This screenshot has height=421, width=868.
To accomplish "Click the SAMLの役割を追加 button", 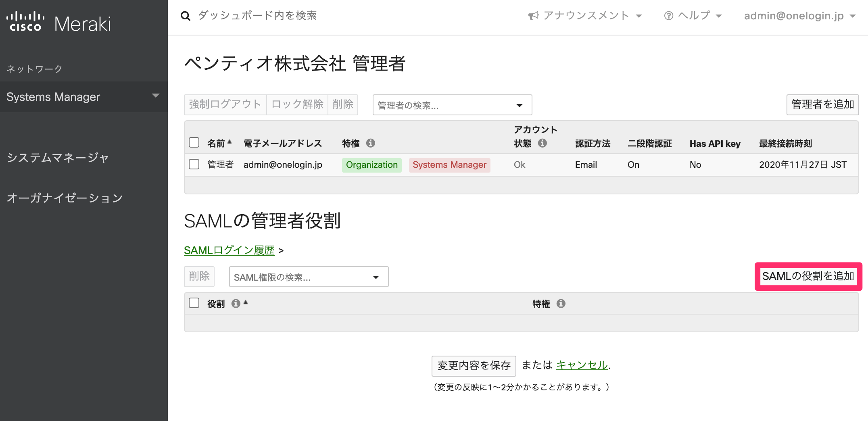I will (808, 276).
